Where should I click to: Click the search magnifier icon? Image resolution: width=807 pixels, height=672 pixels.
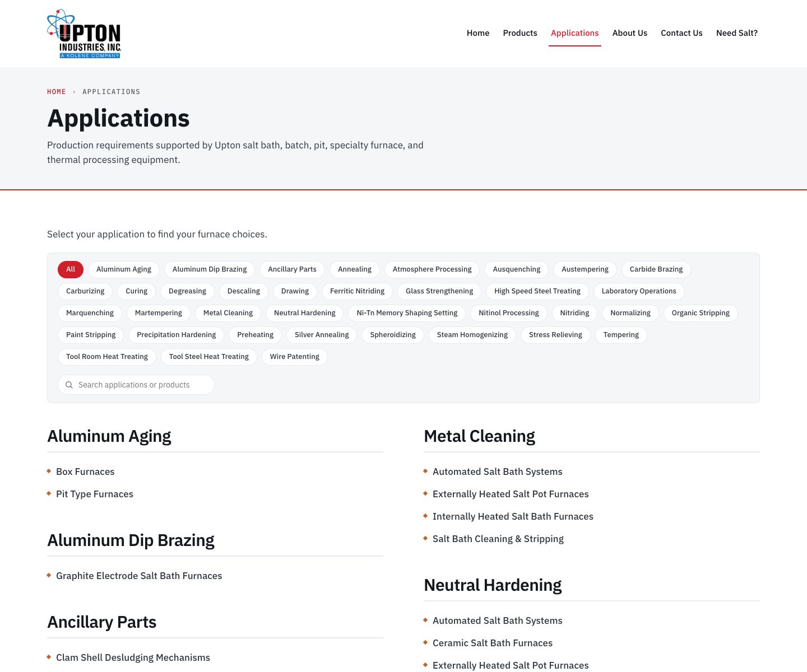coord(69,385)
